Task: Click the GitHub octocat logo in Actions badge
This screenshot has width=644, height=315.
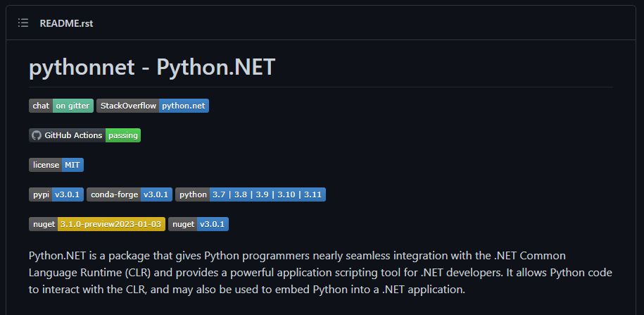Action: pos(37,135)
